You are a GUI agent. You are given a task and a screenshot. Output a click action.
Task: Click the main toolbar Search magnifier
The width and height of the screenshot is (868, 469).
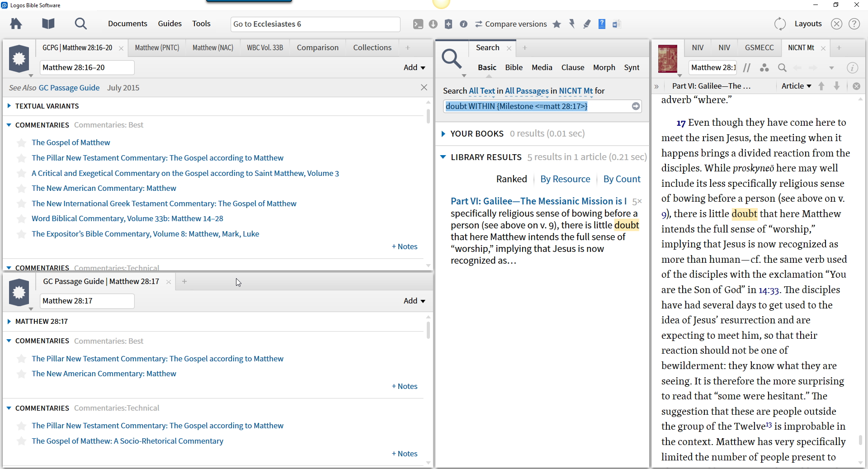pos(81,24)
